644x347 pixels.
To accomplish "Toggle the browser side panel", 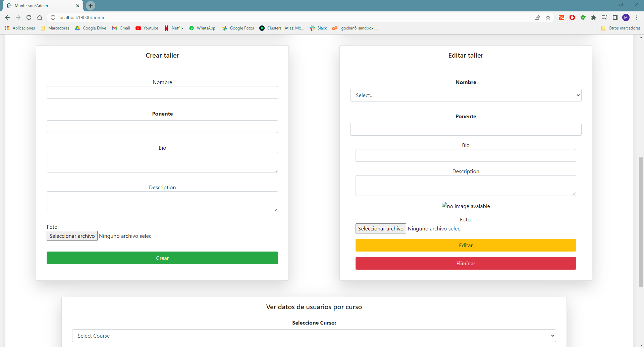I will [615, 17].
